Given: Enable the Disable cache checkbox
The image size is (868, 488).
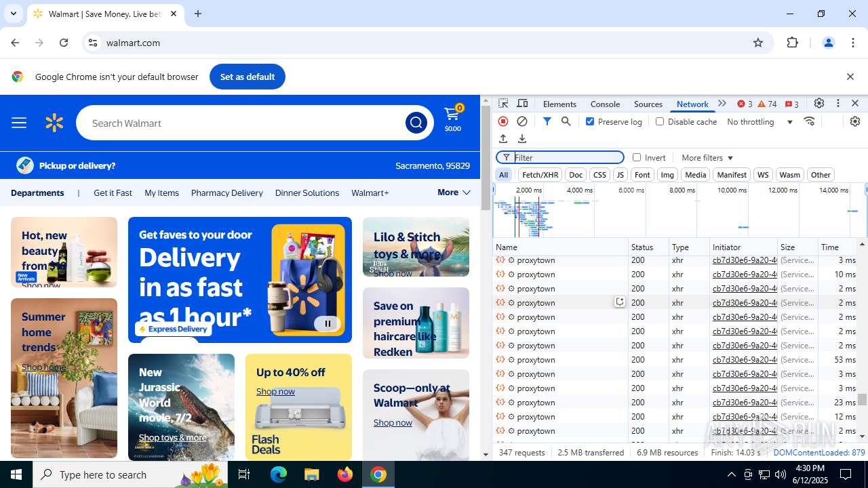Looking at the screenshot, I should [x=660, y=121].
